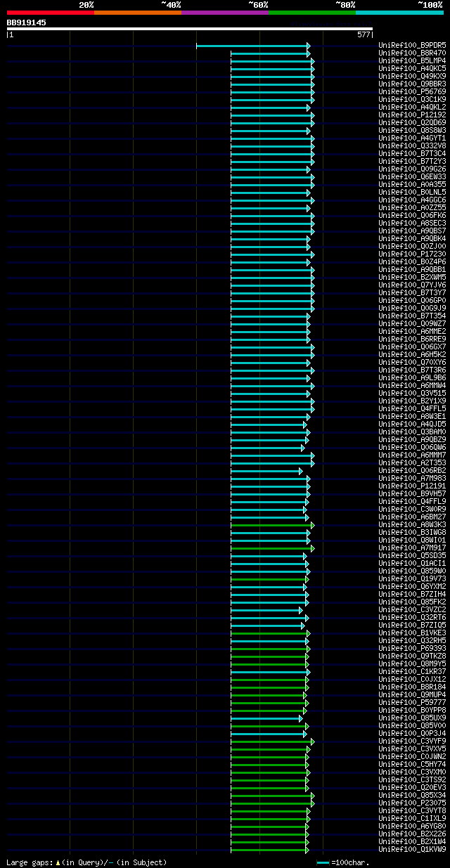
Task: Click the white query sequence ruler bar
Action: (189, 29)
